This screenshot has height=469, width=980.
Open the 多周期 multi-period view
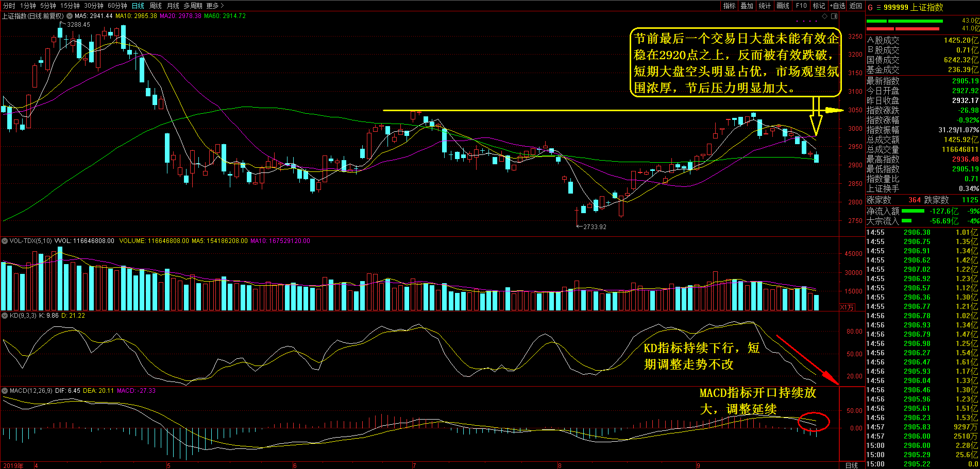tap(193, 6)
